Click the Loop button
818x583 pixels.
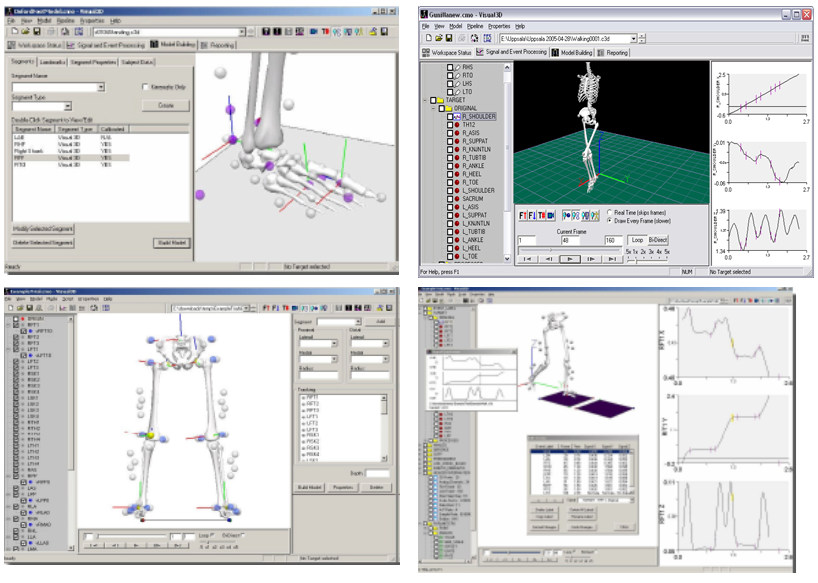point(637,240)
